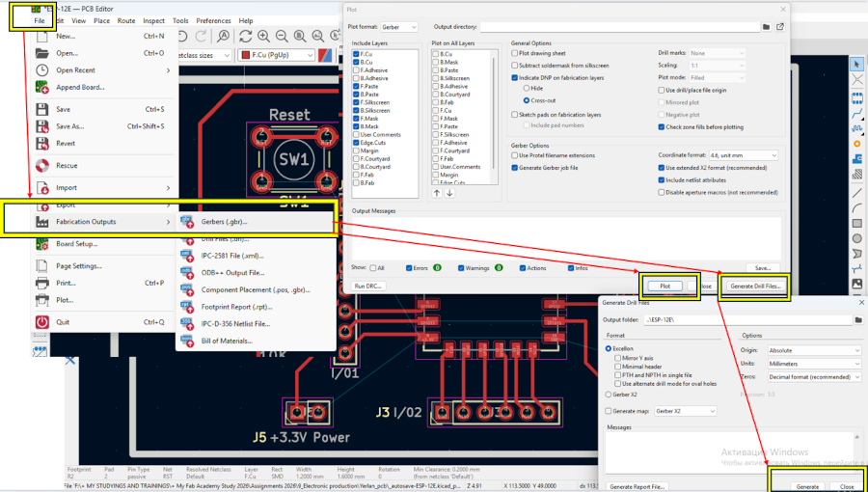Choose Gerbers (.gbr) from Fabrication Outputs submenu
This screenshot has width=868, height=492.
[225, 221]
